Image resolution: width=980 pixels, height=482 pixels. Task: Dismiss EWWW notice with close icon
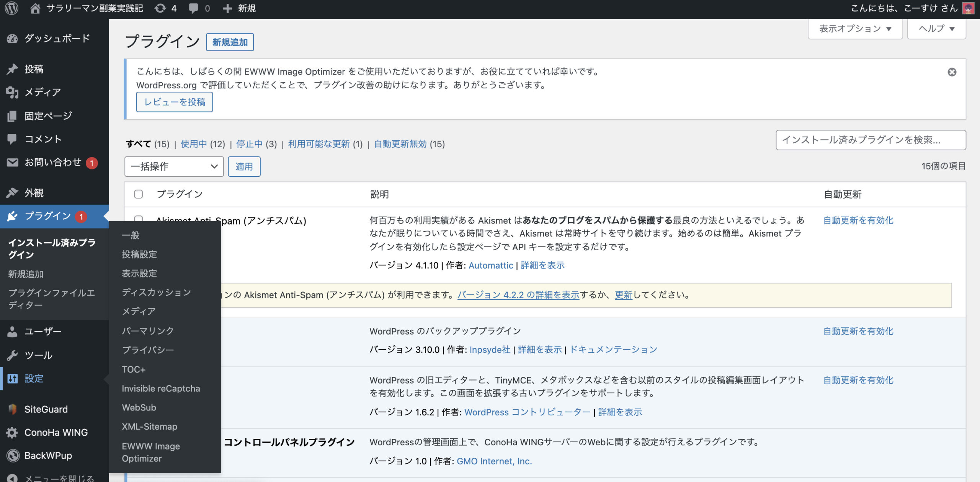(x=952, y=72)
